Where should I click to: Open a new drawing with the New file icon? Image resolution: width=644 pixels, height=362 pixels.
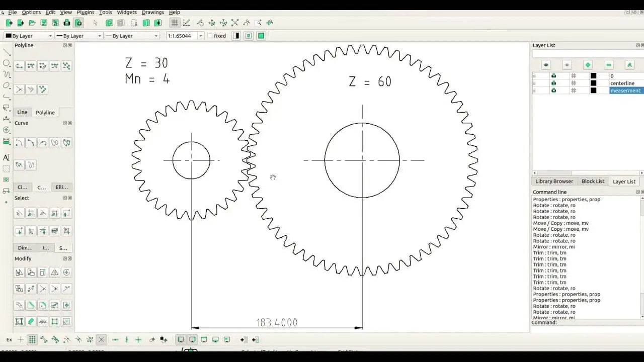coord(8,23)
